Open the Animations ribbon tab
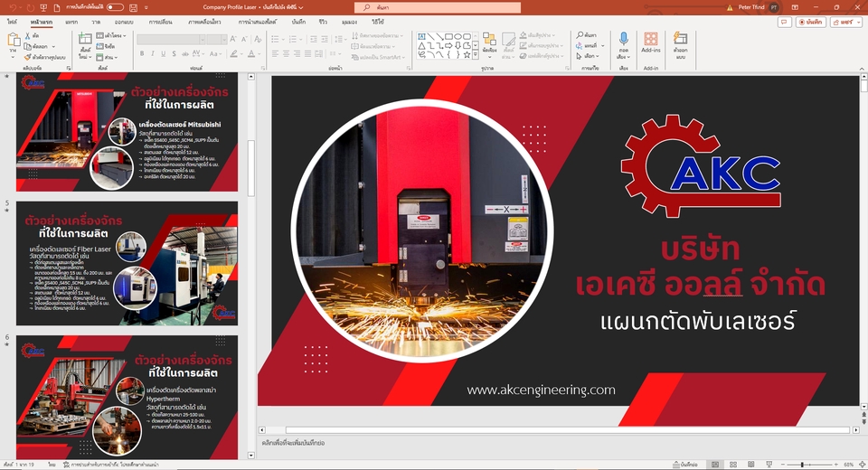 (205, 22)
